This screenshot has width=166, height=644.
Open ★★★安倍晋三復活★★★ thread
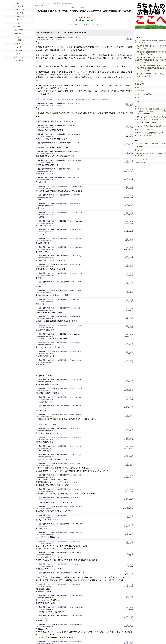click(149, 123)
